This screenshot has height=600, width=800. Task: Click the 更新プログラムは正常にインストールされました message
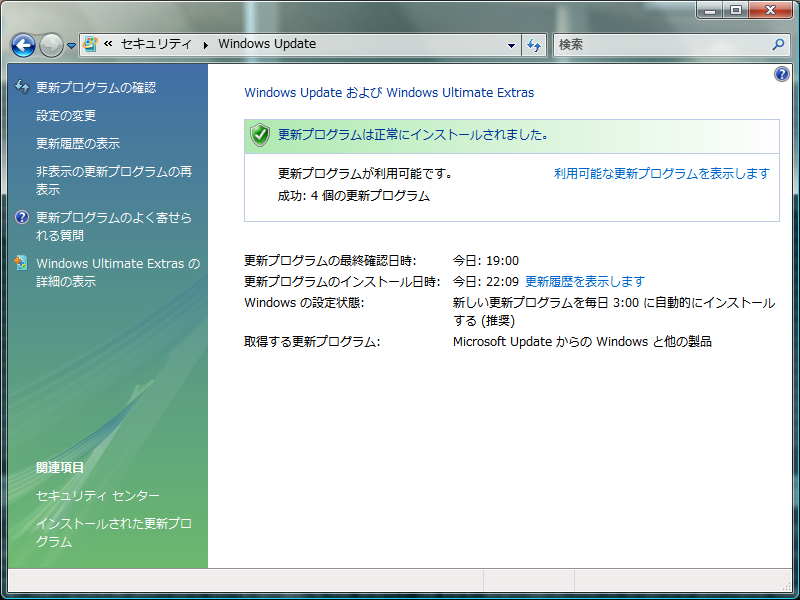(x=413, y=135)
